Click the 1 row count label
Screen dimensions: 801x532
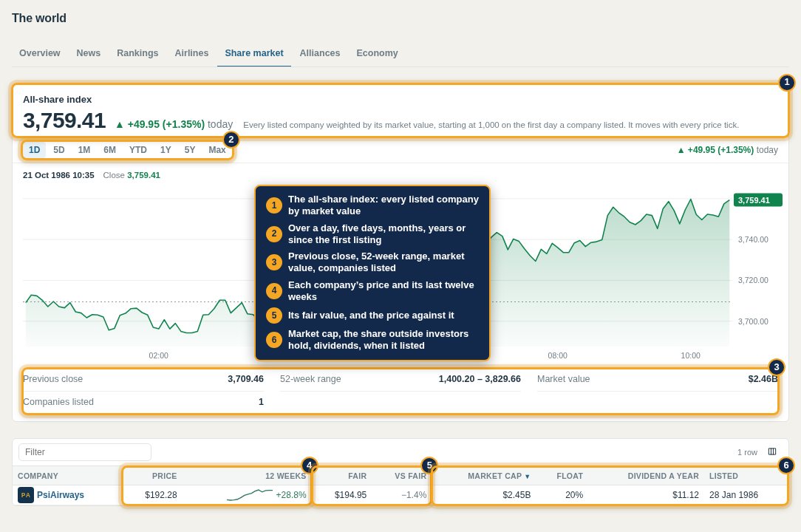(x=747, y=452)
